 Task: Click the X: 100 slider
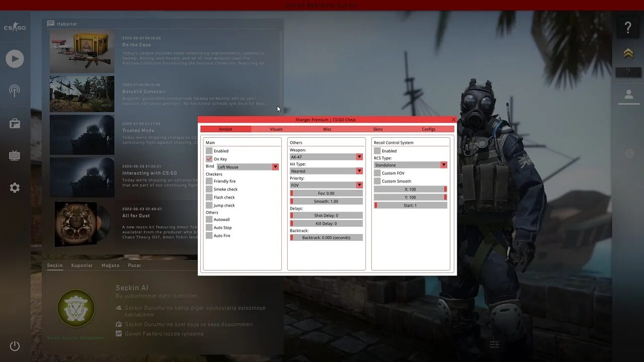411,189
